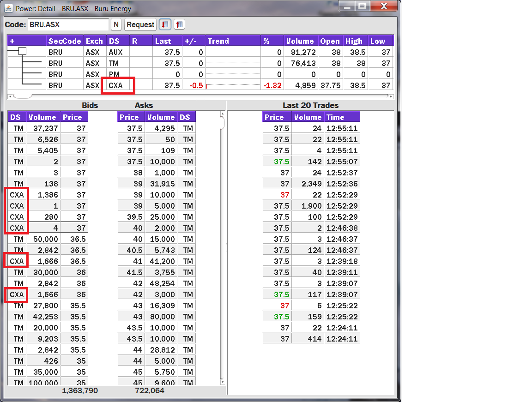
Task: Click the High column header
Action: [355, 41]
